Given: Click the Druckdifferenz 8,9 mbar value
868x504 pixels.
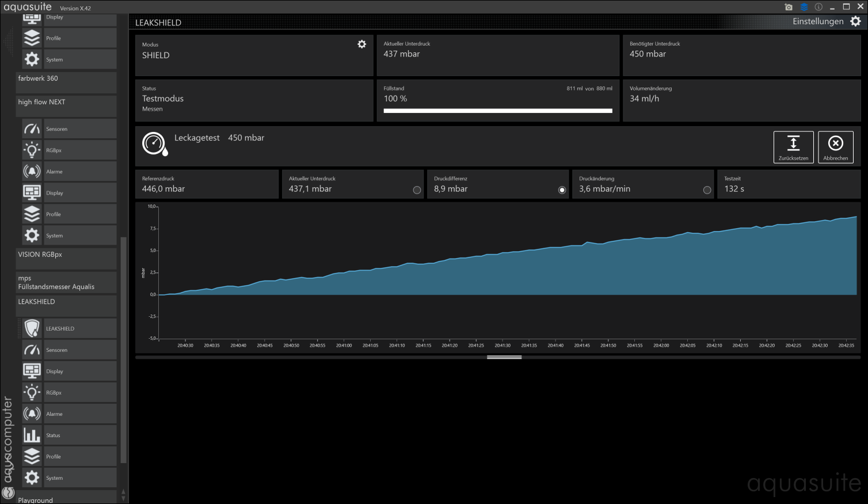Looking at the screenshot, I should point(451,189).
